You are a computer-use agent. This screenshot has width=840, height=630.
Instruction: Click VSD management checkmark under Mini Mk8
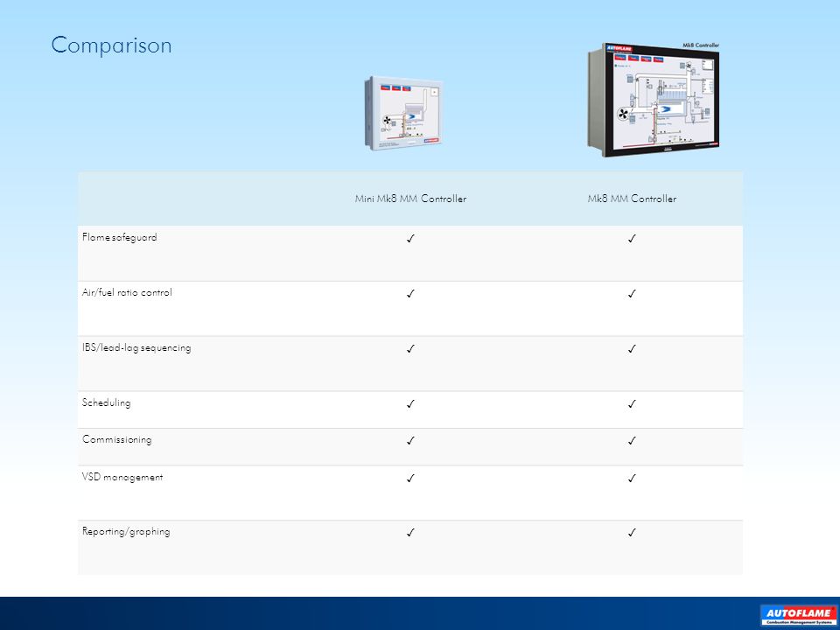click(x=410, y=479)
